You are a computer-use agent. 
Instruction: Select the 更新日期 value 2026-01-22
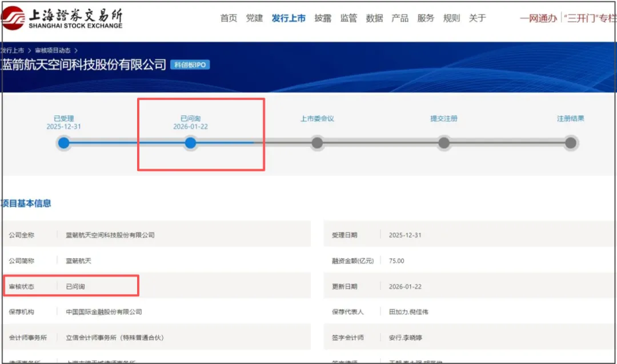pos(405,286)
